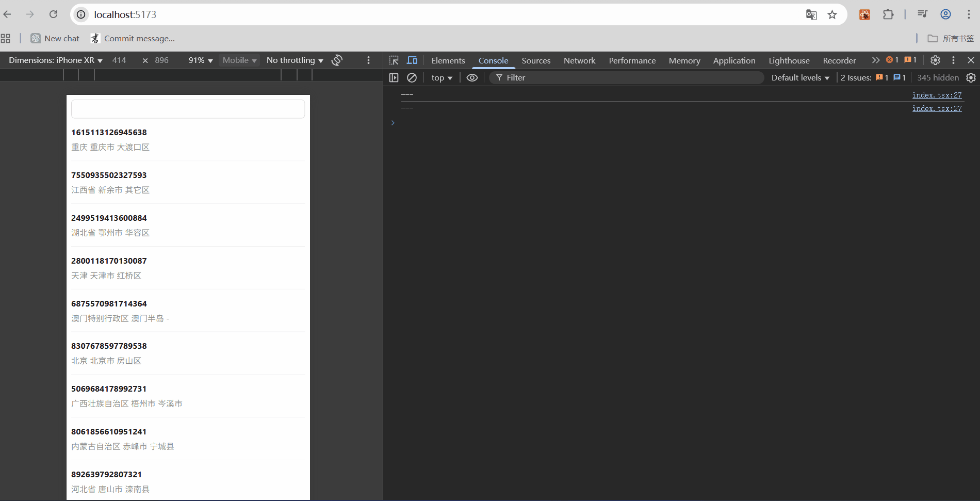980x501 pixels.
Task: Open the DevTools error count badge
Action: pos(892,60)
